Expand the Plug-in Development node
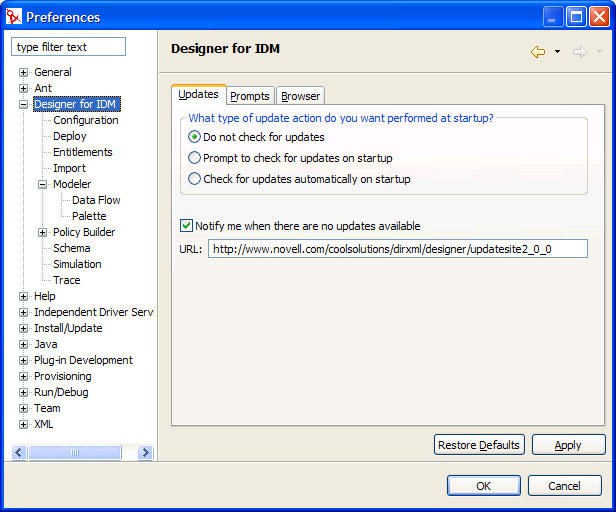616x512 pixels. tap(24, 360)
